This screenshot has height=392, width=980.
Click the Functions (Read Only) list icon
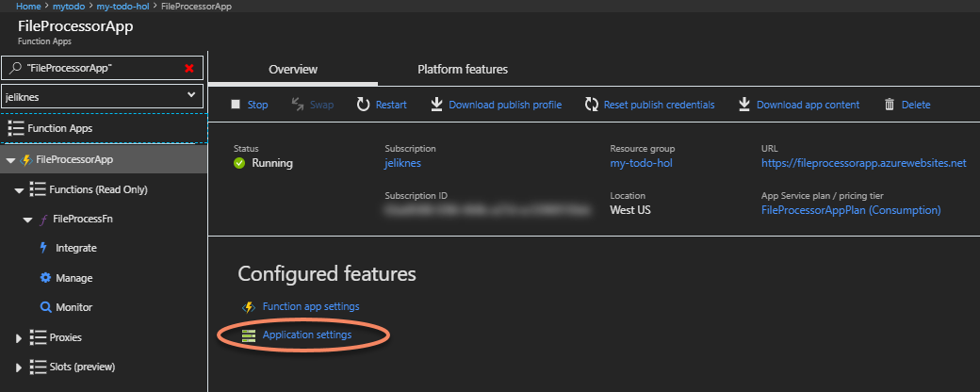(x=38, y=189)
